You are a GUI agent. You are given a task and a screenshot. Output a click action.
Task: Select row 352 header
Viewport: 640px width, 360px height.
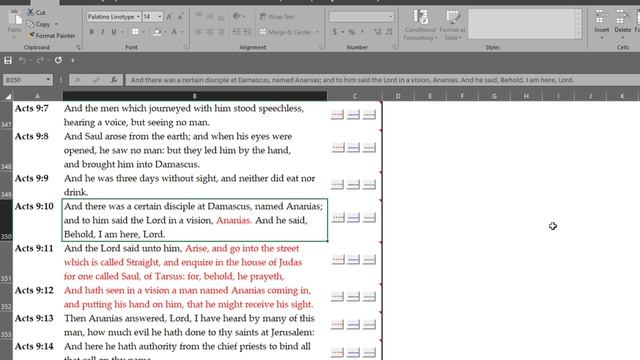[x=6, y=298]
